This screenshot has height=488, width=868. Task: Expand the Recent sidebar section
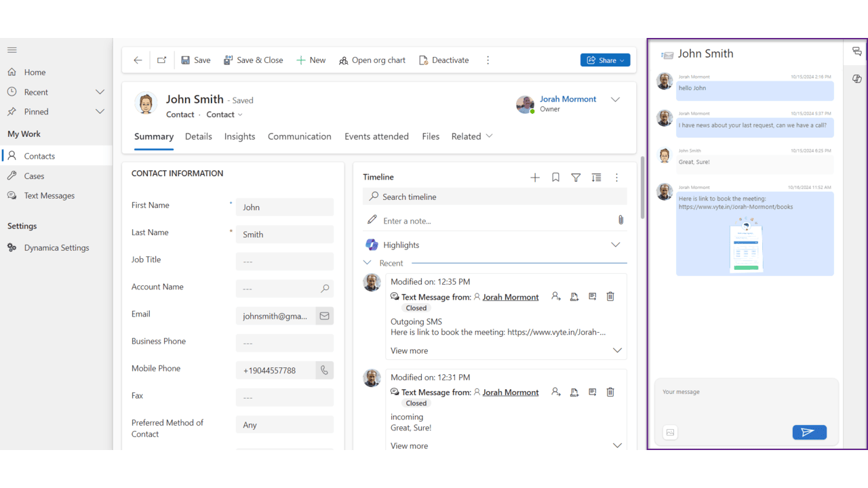100,92
